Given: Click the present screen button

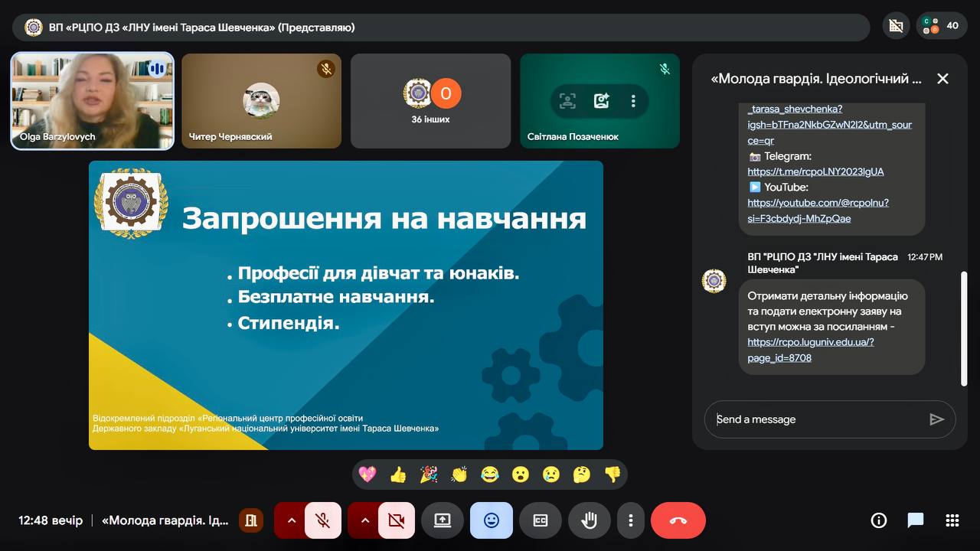Looking at the screenshot, I should (443, 520).
